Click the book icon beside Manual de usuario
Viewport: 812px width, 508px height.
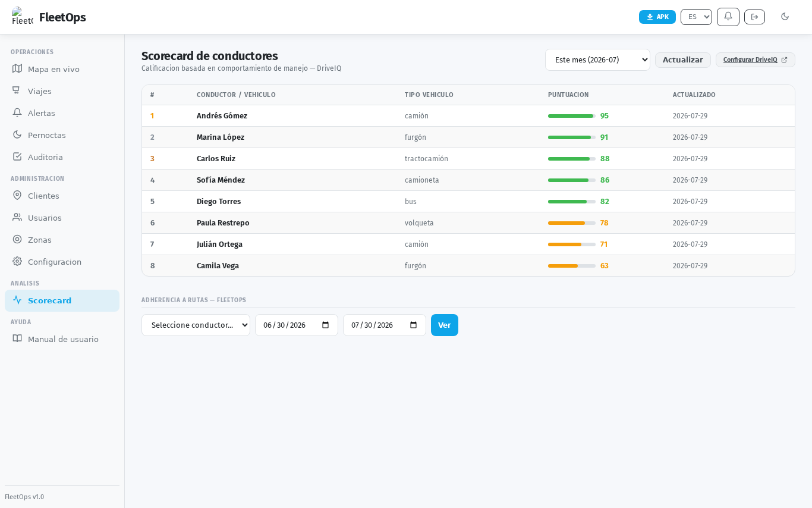click(x=17, y=338)
